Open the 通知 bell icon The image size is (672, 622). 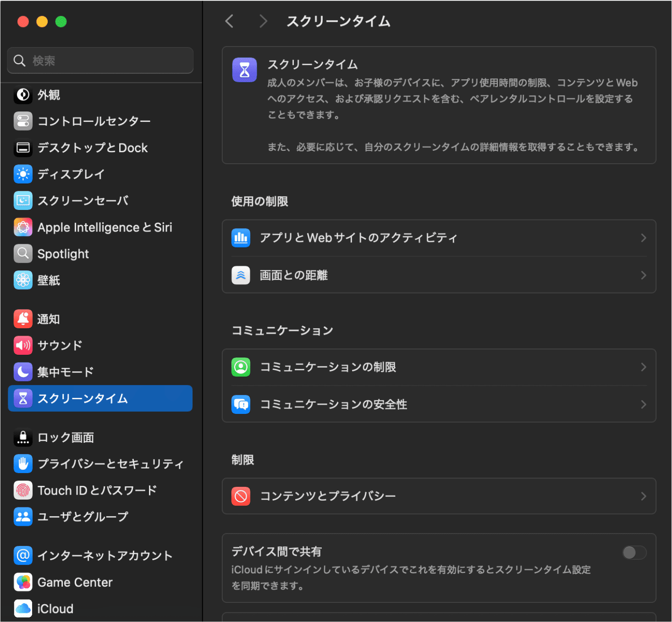[x=23, y=319]
